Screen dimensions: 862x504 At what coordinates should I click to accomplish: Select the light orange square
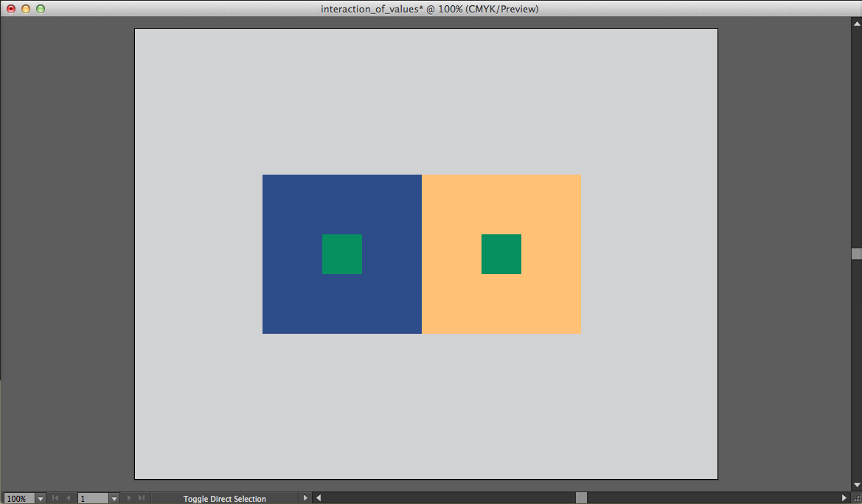click(x=546, y=206)
